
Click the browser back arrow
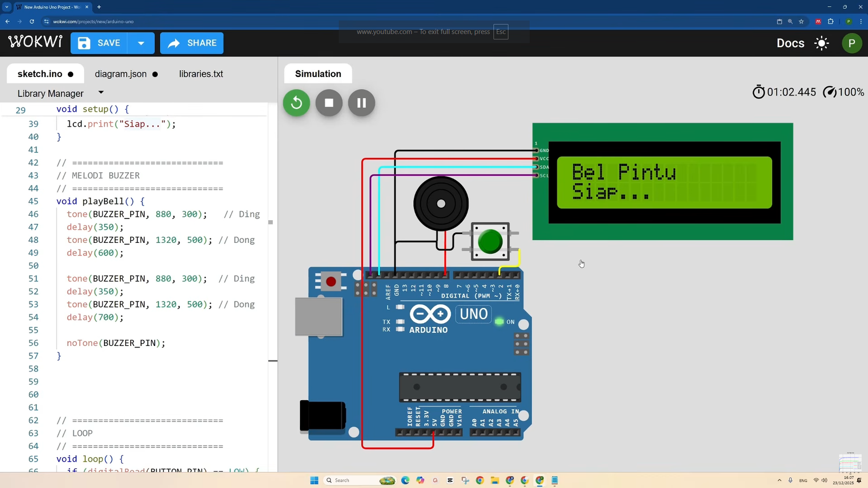[x=8, y=22]
